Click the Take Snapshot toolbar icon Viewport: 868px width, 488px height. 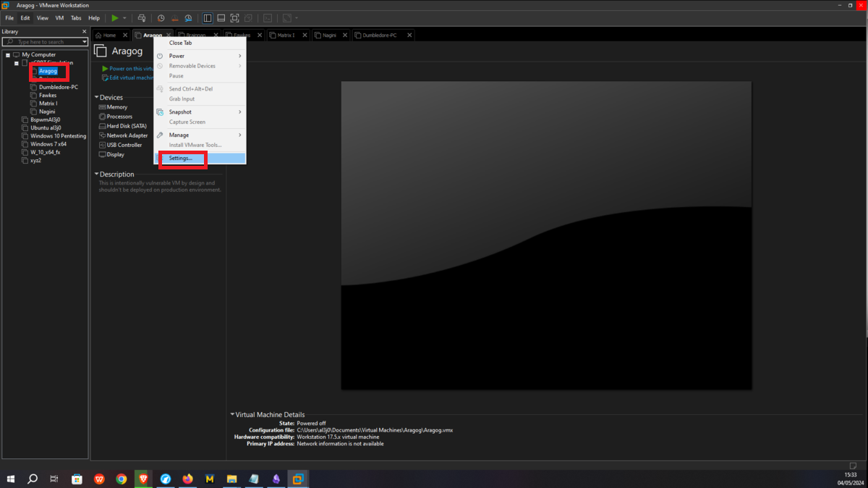[x=161, y=18]
